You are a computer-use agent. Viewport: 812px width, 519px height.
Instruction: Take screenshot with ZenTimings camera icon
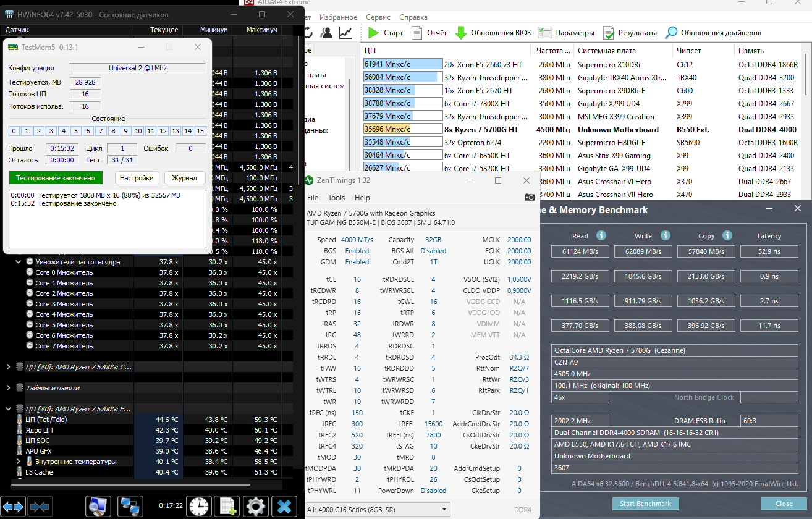pyautogui.click(x=530, y=197)
